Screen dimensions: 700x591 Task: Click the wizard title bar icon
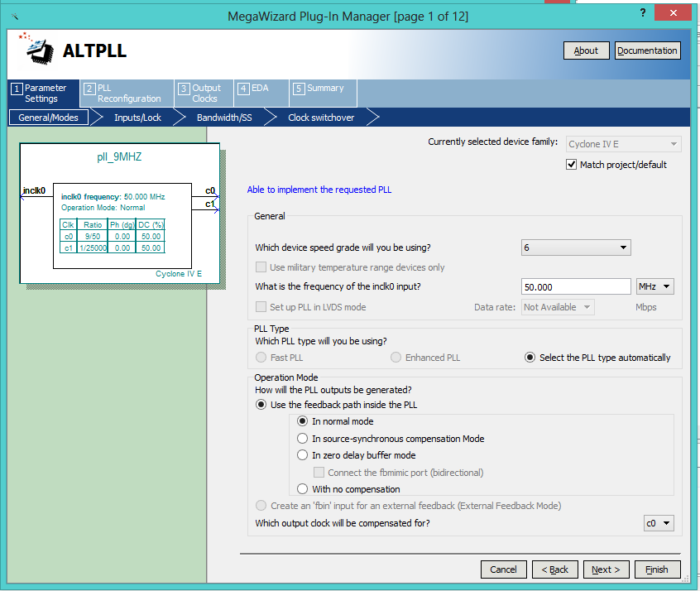pos(15,17)
